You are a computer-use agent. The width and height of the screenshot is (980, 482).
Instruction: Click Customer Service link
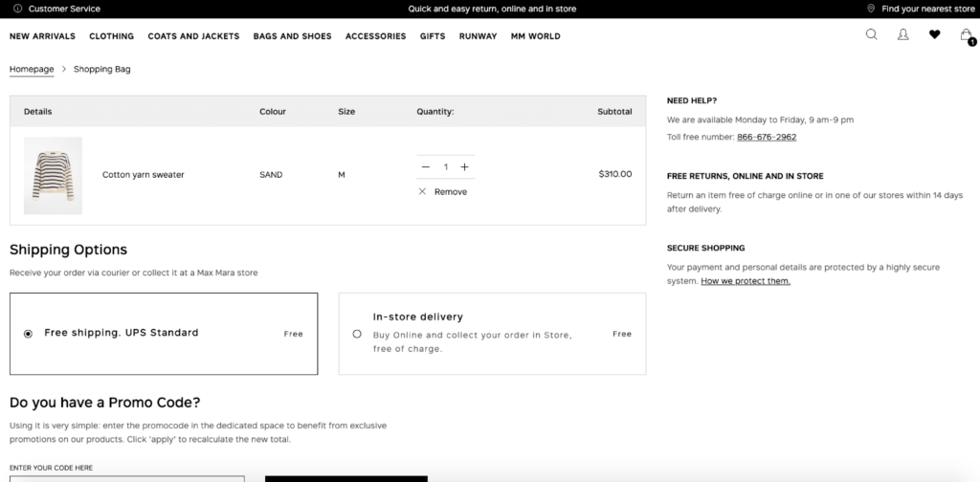coord(64,9)
